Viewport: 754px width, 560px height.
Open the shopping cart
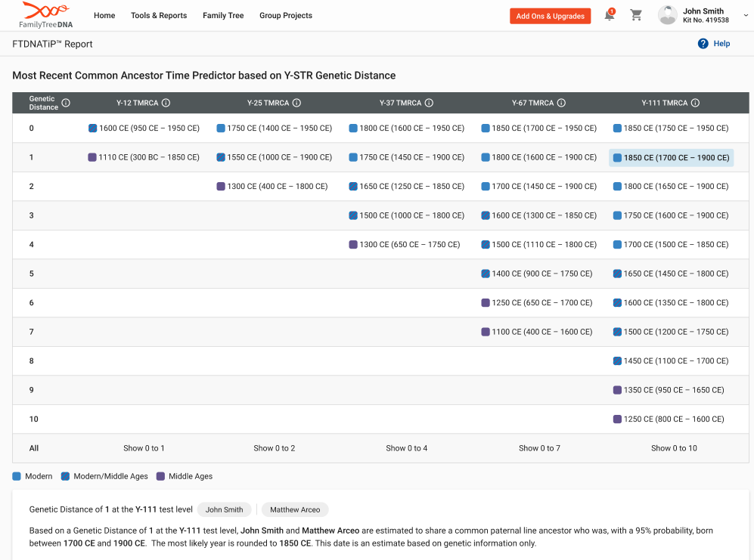636,15
